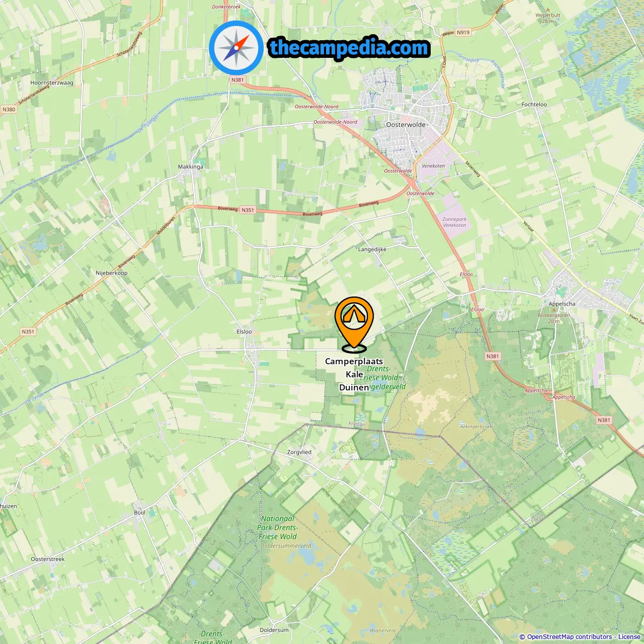
Task: Click the N381 road shield near the compass
Action: click(x=237, y=80)
